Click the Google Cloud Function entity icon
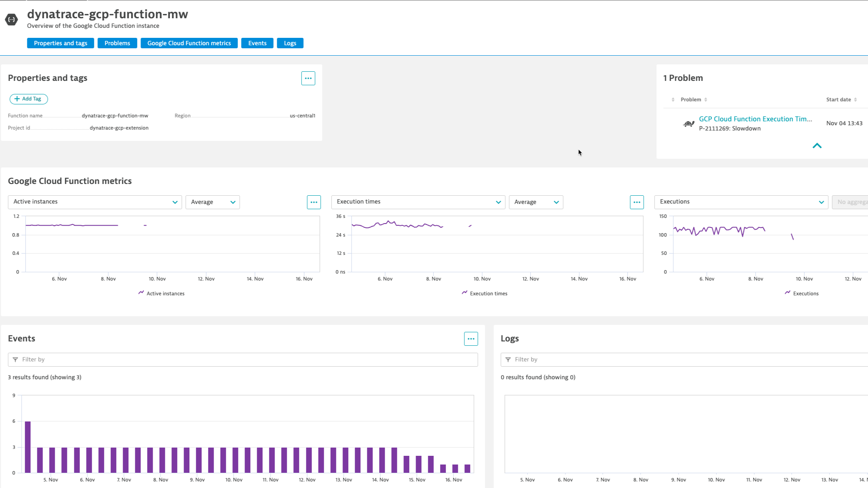Viewport: 868px width, 488px height. (x=12, y=20)
